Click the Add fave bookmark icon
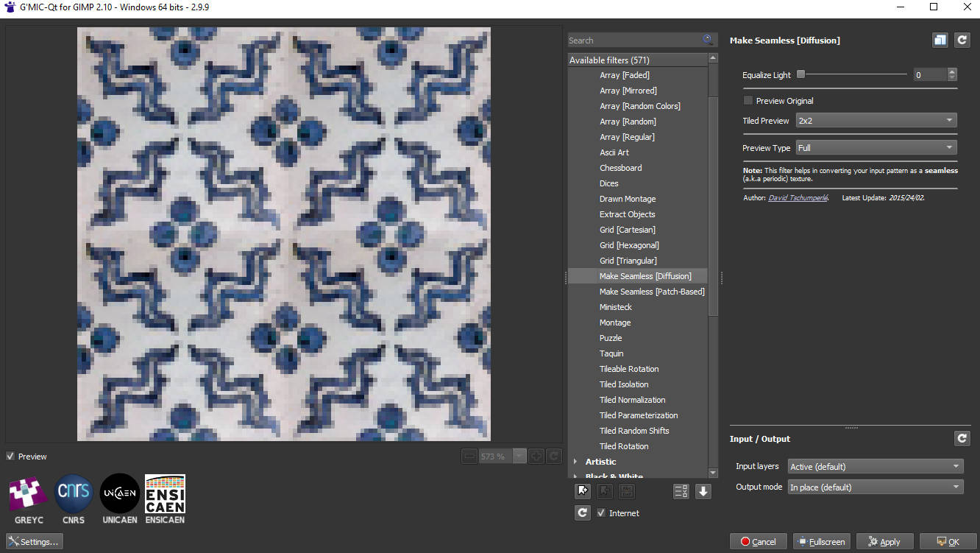The image size is (980, 553). 583,491
